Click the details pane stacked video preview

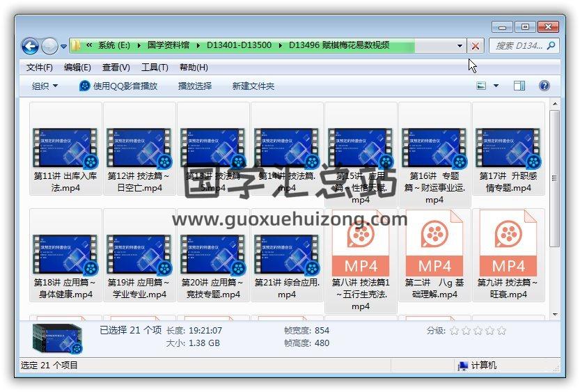pos(57,338)
